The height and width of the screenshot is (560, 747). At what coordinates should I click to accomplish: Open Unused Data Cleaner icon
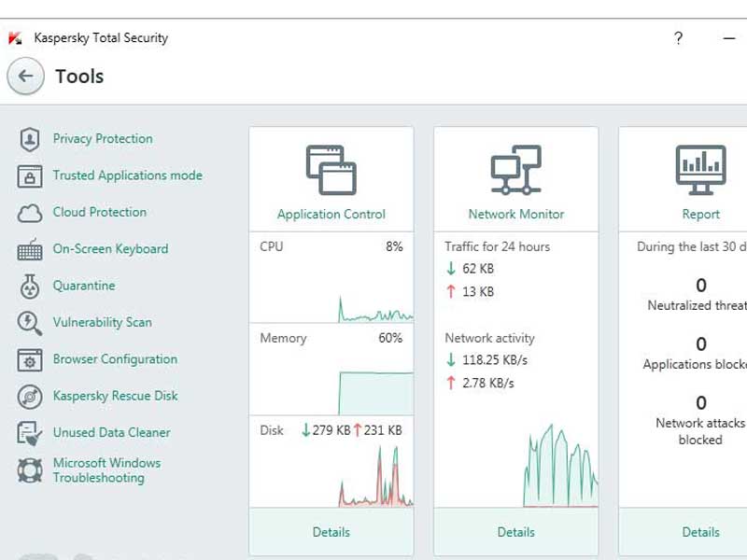tap(30, 432)
